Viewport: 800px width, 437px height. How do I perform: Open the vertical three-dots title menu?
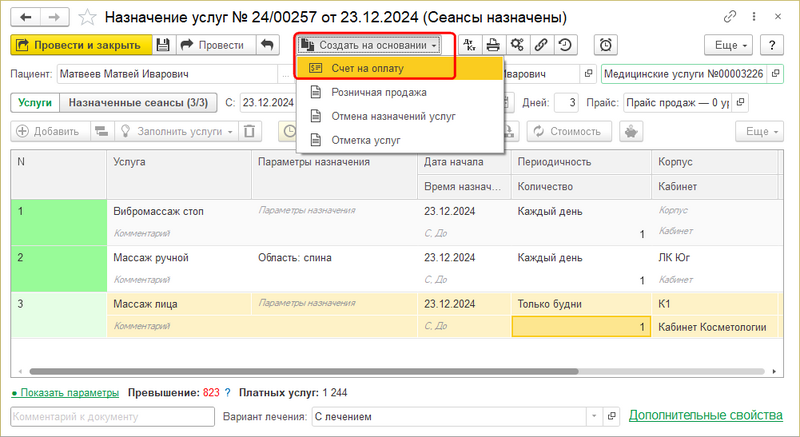click(x=754, y=17)
